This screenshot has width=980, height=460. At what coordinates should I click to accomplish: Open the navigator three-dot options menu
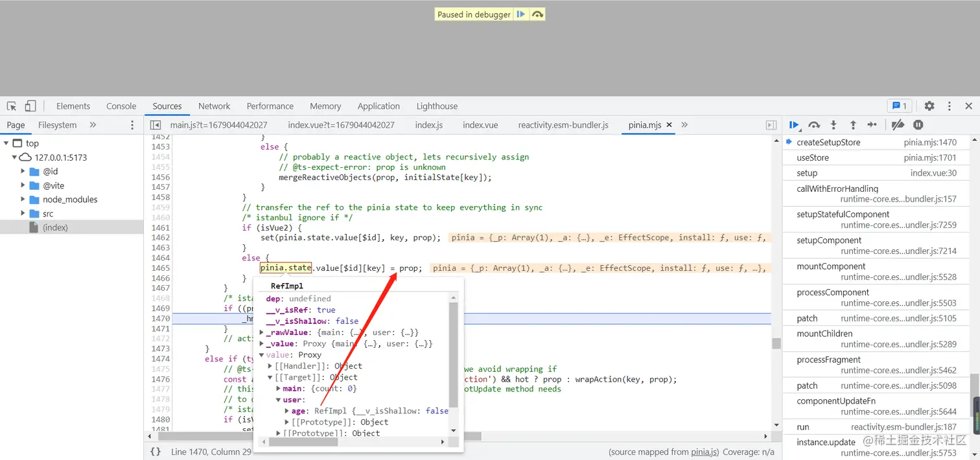(132, 124)
